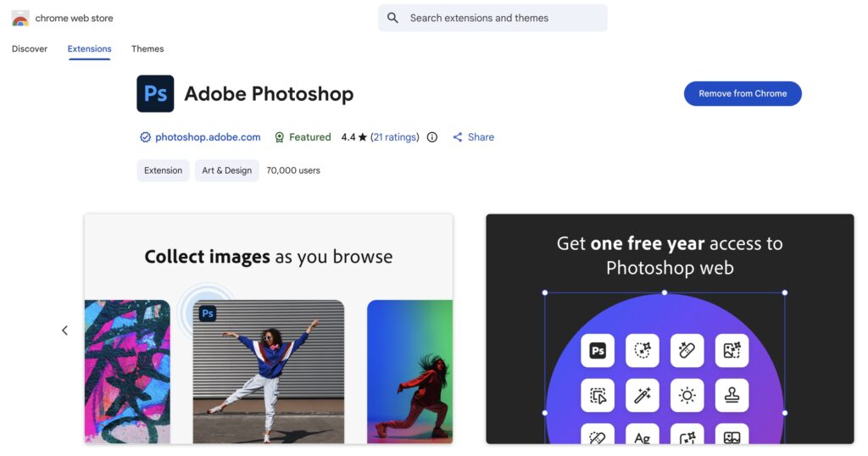Click the small Ps badge on dancer photo
The image size is (868, 456).
pyautogui.click(x=208, y=314)
